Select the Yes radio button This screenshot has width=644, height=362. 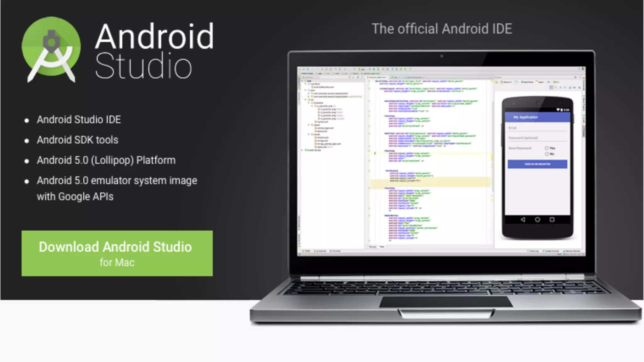tap(547, 148)
